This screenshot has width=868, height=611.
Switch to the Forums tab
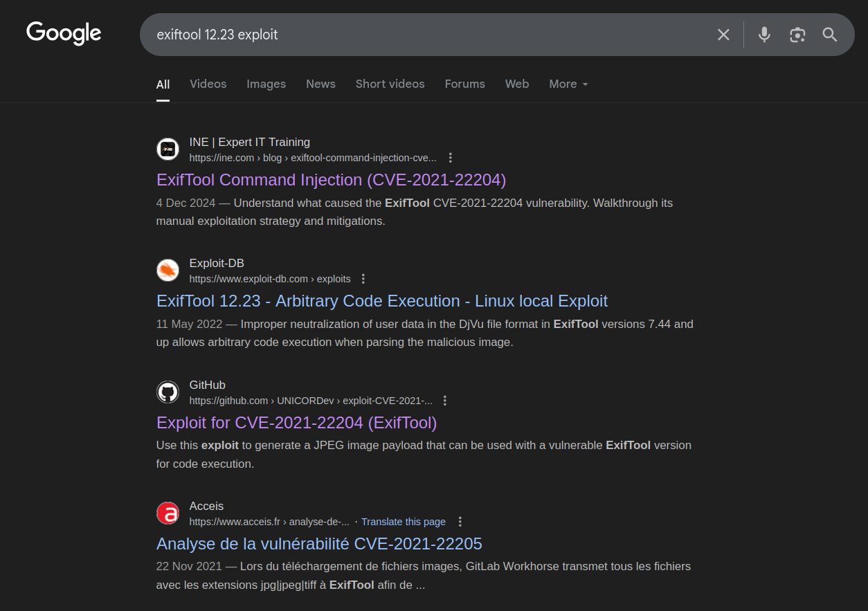tap(464, 84)
